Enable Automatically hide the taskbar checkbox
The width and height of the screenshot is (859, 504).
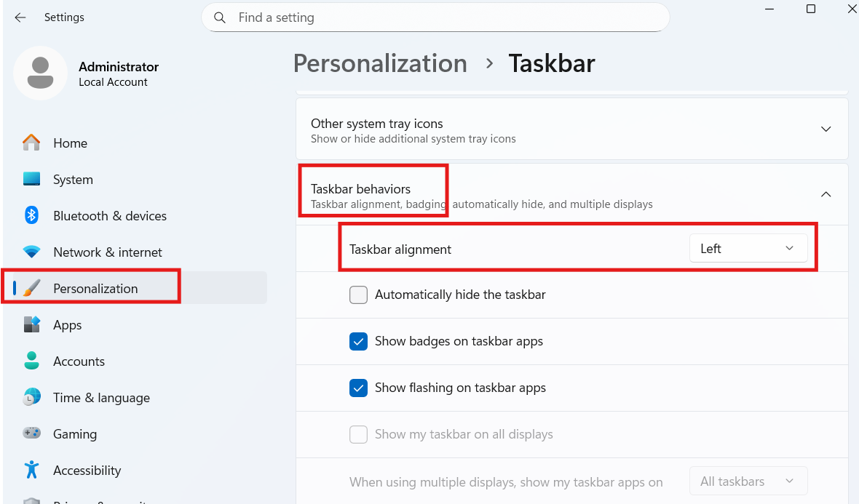(358, 295)
